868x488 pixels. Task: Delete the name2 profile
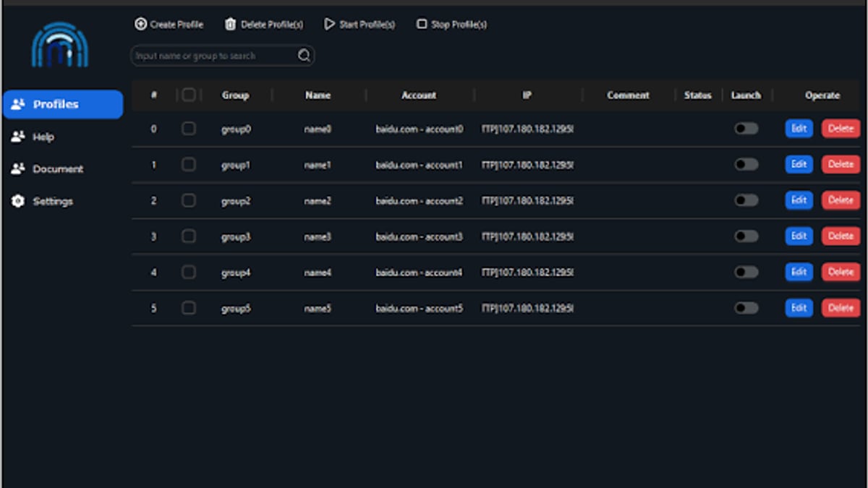(x=841, y=200)
